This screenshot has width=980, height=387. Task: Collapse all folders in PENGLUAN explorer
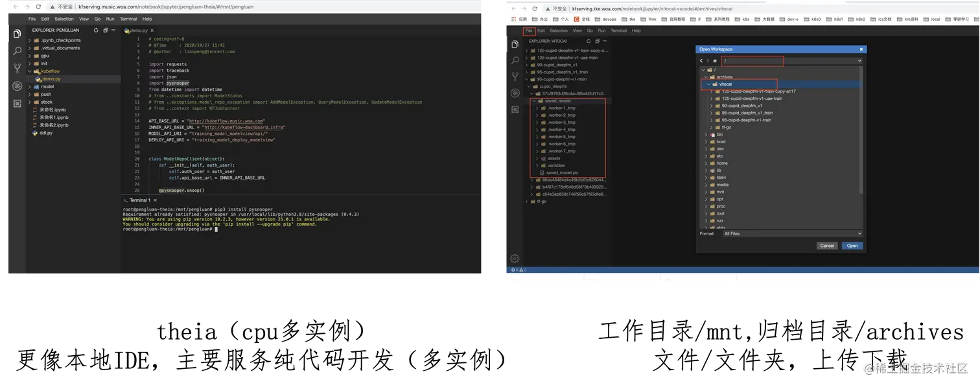tap(106, 30)
